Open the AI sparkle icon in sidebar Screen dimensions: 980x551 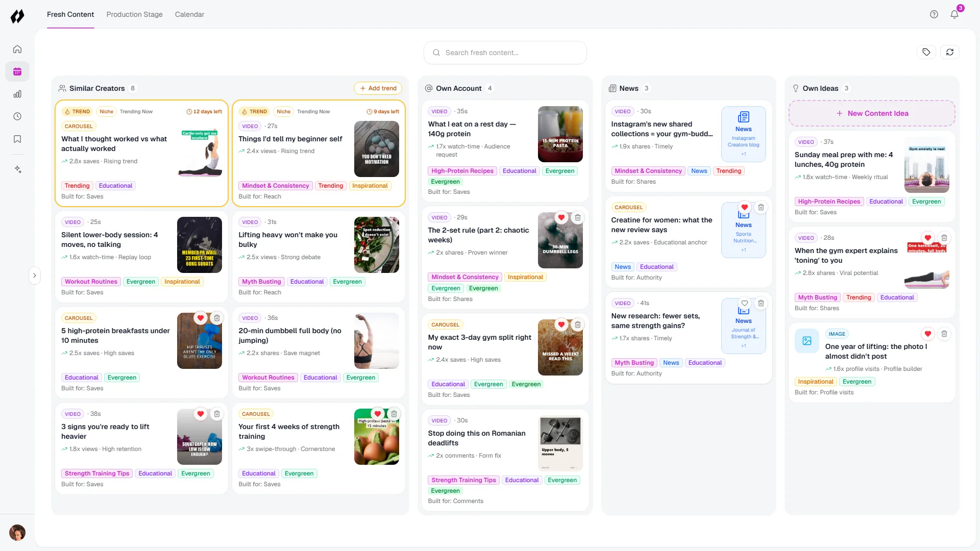tap(17, 169)
